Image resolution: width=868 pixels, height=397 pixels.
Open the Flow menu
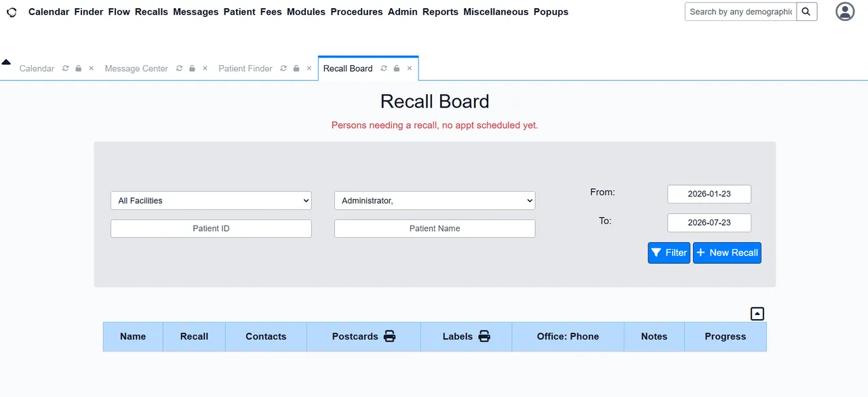(119, 12)
